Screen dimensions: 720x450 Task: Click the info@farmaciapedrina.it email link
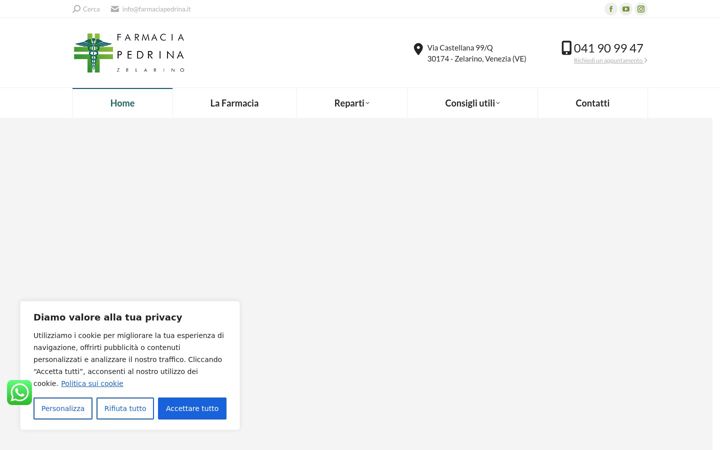point(156,9)
